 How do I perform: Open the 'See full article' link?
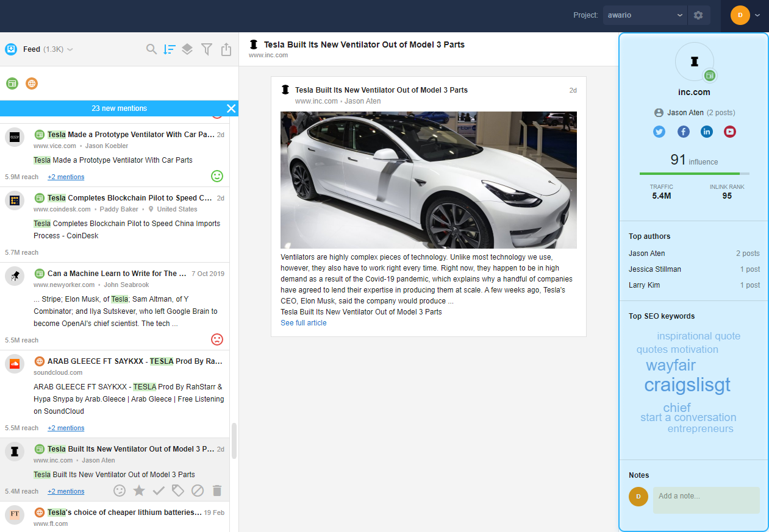pyautogui.click(x=303, y=323)
